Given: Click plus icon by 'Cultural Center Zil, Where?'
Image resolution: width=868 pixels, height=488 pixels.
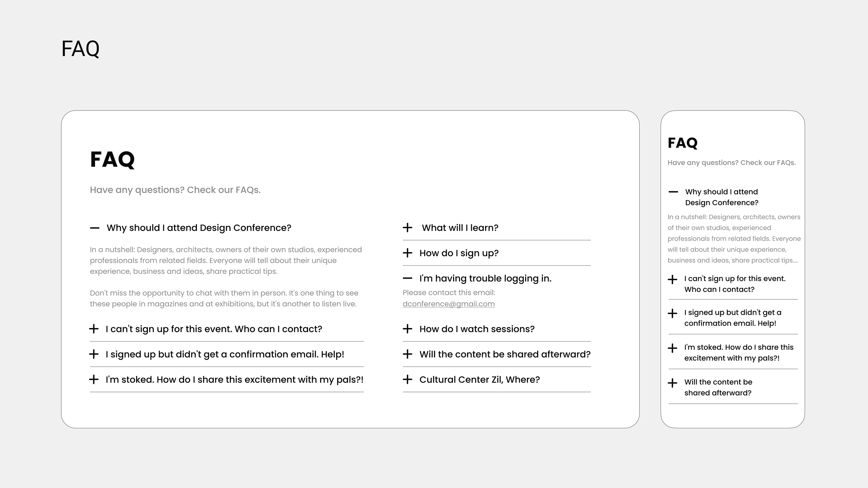Looking at the screenshot, I should (407, 380).
